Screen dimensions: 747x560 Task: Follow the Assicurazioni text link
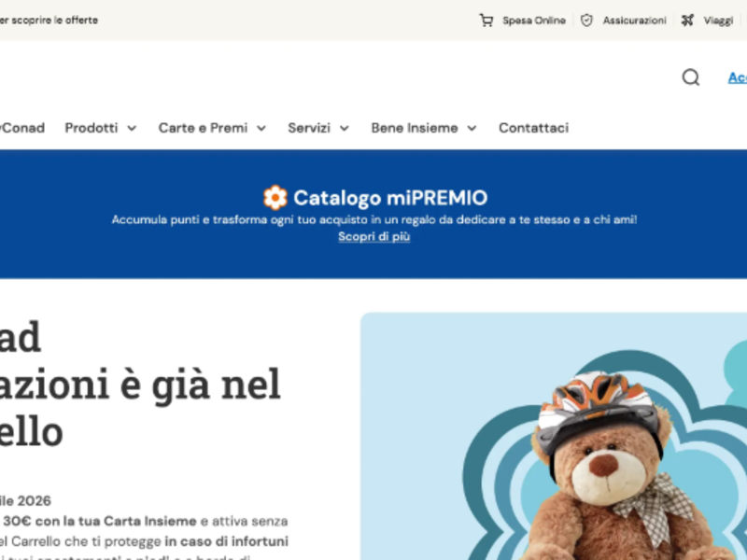pyautogui.click(x=634, y=21)
